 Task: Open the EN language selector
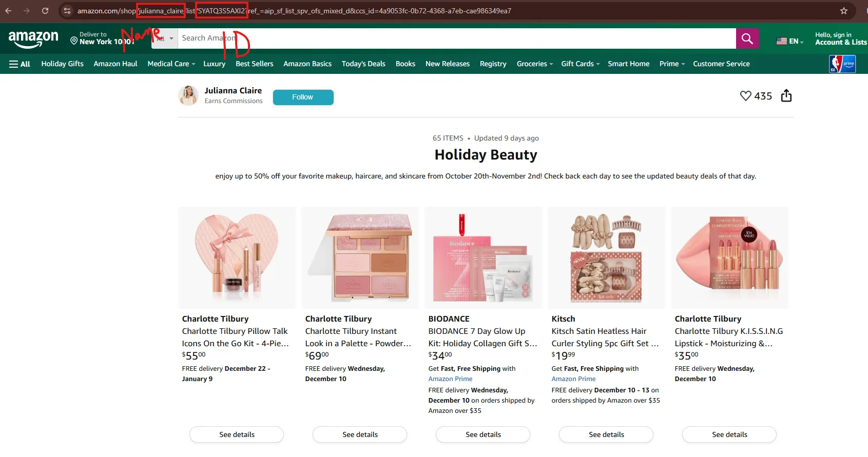[x=790, y=41]
